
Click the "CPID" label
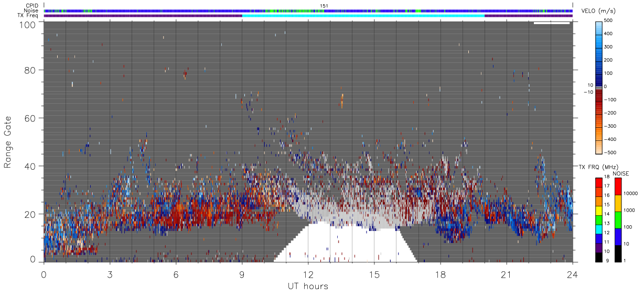(31, 5)
